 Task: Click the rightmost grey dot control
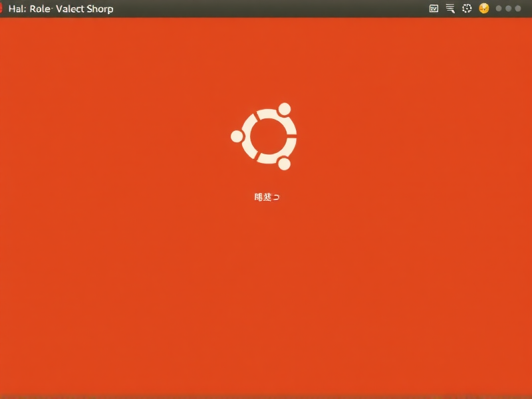coord(519,9)
